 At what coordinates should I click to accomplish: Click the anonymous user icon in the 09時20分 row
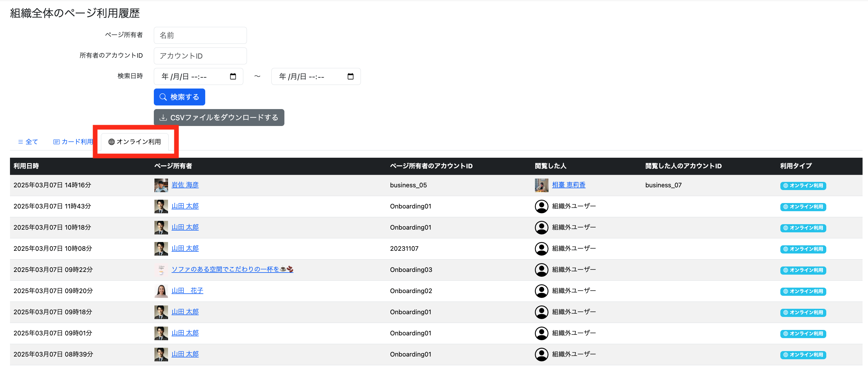[541, 291]
